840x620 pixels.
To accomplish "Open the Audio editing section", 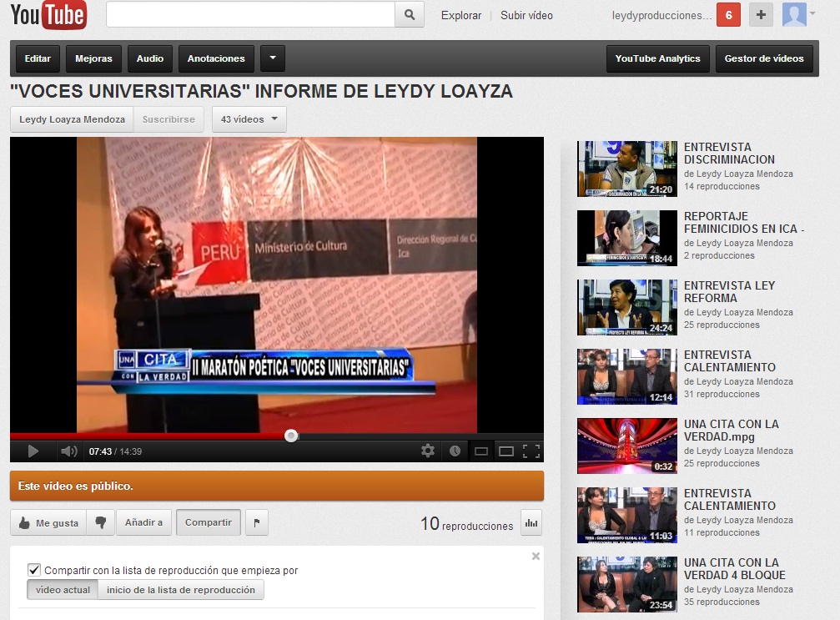I will (x=150, y=58).
